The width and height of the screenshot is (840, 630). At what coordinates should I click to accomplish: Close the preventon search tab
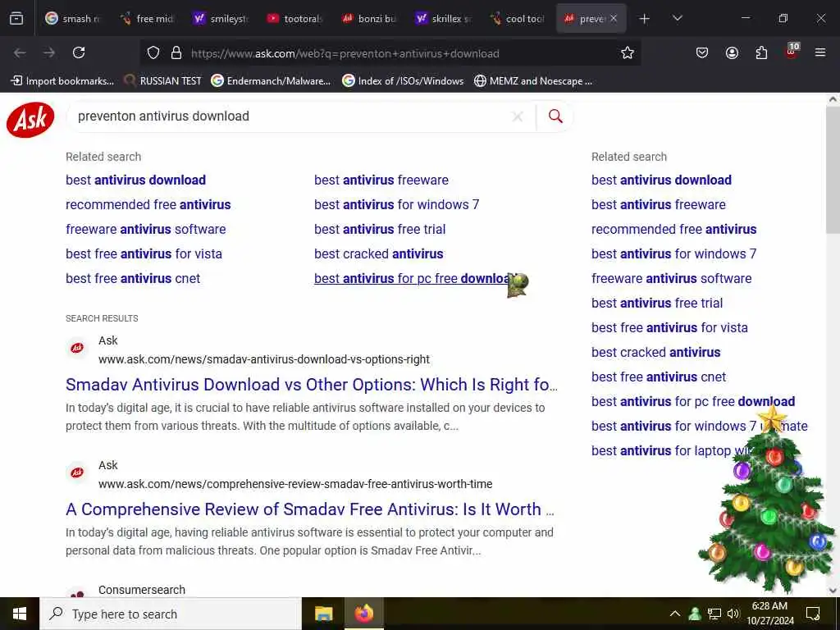click(614, 18)
